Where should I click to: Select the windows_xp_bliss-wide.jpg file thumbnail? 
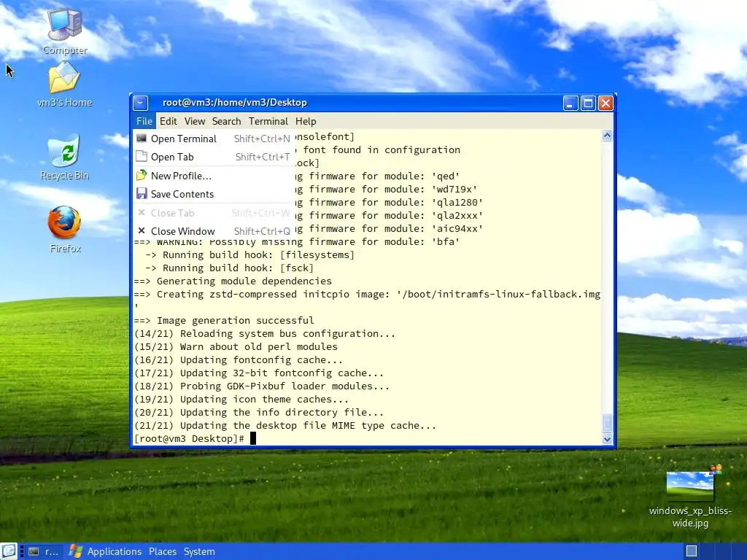690,486
